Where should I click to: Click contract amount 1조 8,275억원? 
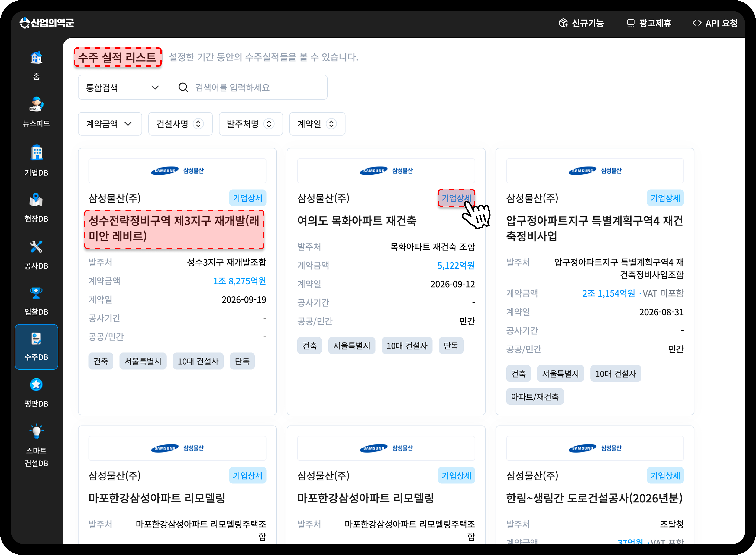click(x=239, y=281)
